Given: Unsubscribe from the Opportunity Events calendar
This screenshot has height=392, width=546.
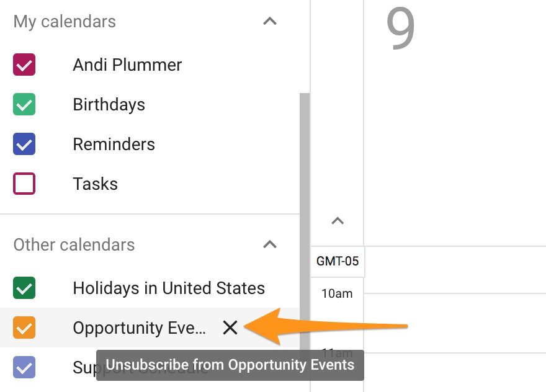Looking at the screenshot, I should 230,327.
